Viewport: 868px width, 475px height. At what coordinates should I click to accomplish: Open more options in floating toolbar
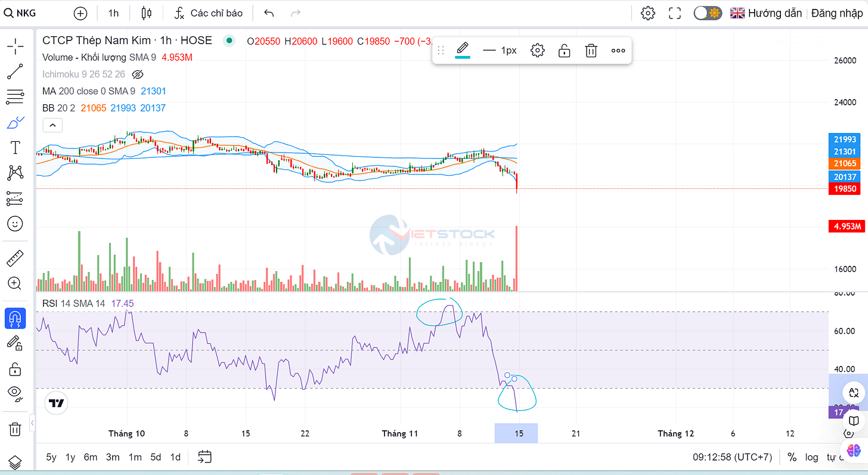618,51
